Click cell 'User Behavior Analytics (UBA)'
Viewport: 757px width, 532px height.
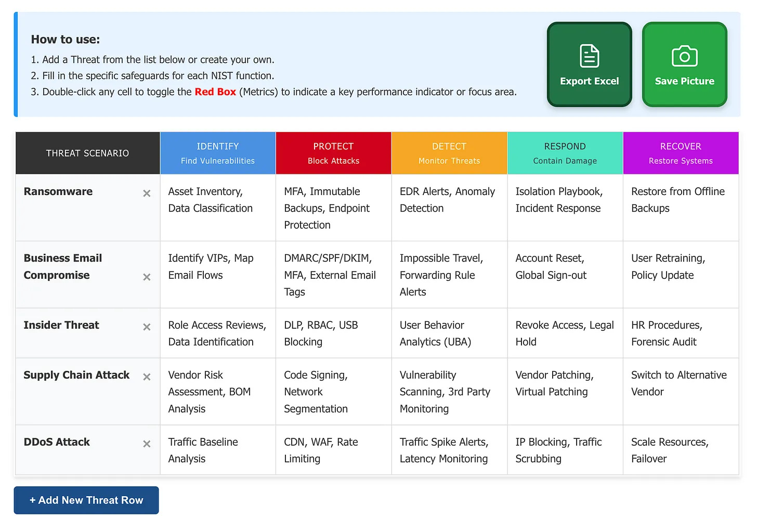449,333
